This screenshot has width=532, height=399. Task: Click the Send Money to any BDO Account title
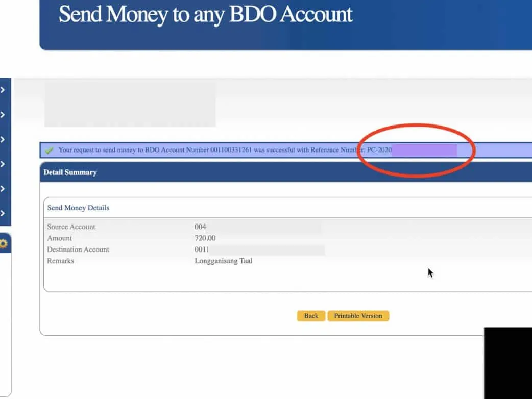205,14
